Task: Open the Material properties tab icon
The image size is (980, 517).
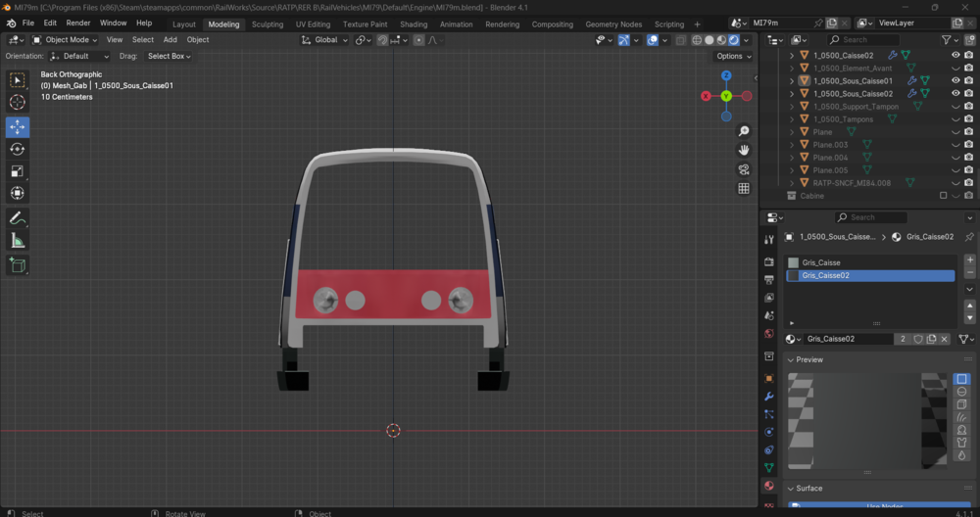Action: pyautogui.click(x=769, y=486)
